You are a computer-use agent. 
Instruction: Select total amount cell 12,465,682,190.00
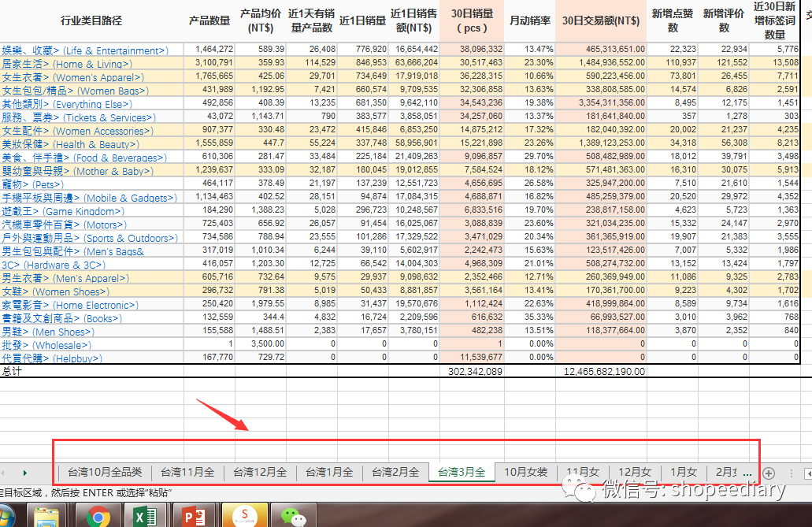601,371
